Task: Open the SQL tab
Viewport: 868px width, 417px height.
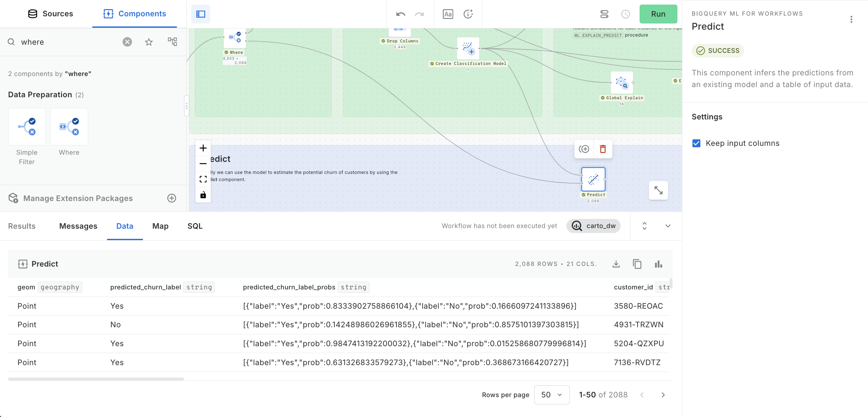Action: click(x=195, y=226)
